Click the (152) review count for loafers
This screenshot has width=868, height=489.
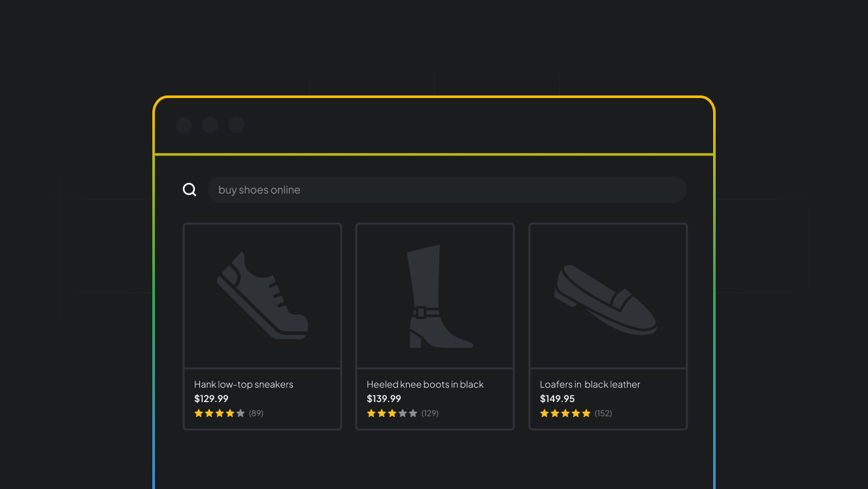point(604,413)
